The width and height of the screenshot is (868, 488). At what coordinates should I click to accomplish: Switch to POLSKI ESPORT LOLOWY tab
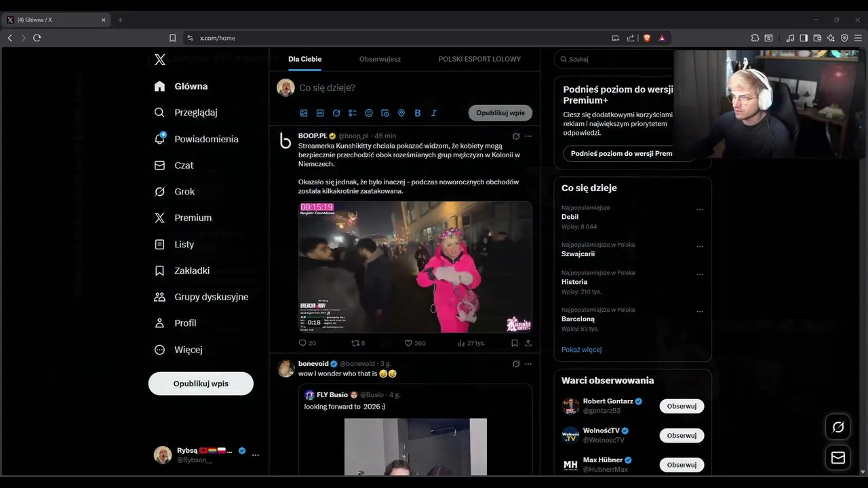[479, 59]
